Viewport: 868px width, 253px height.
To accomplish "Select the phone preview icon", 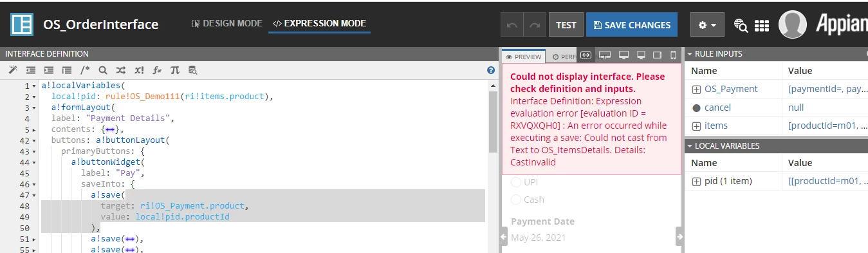I will tap(674, 55).
